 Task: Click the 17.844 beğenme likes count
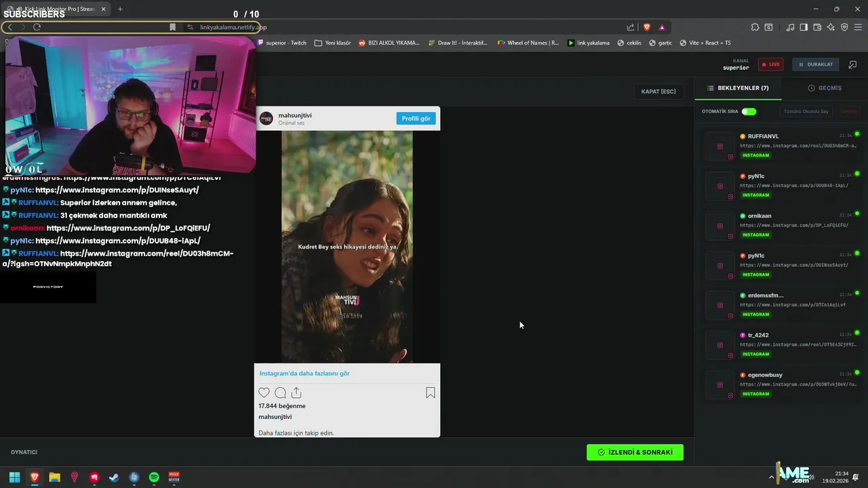(282, 406)
